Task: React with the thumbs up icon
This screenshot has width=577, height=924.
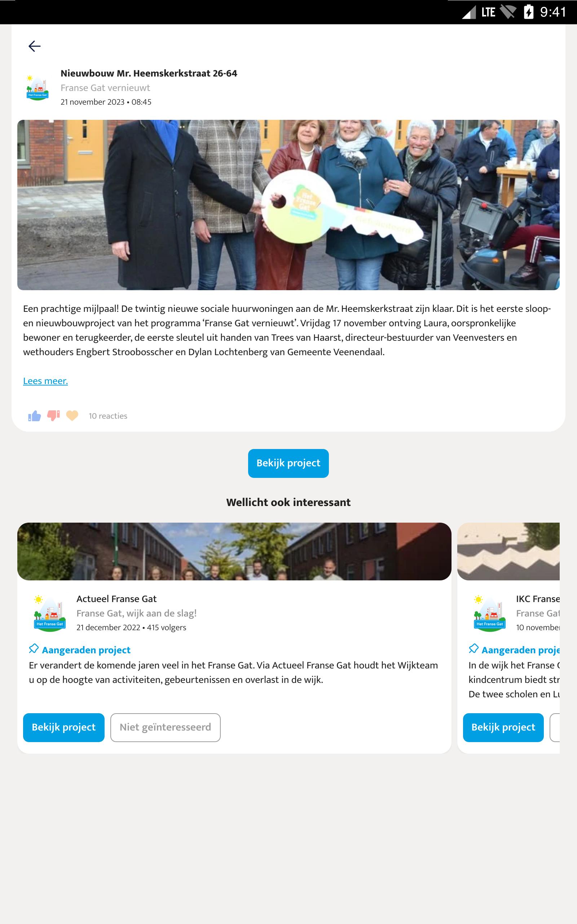Action: point(34,416)
